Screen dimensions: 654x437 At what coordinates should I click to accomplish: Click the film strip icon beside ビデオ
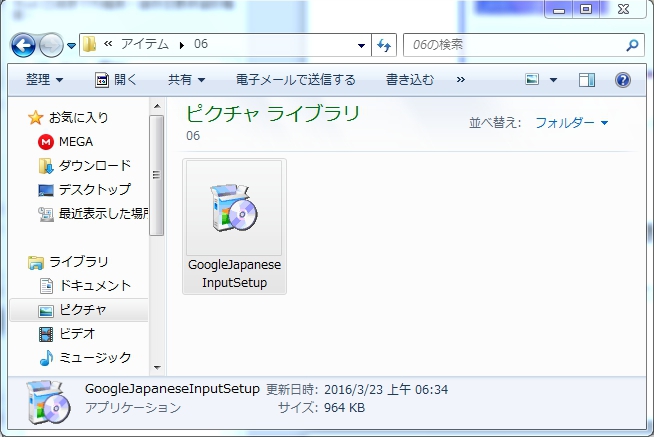tap(46, 334)
